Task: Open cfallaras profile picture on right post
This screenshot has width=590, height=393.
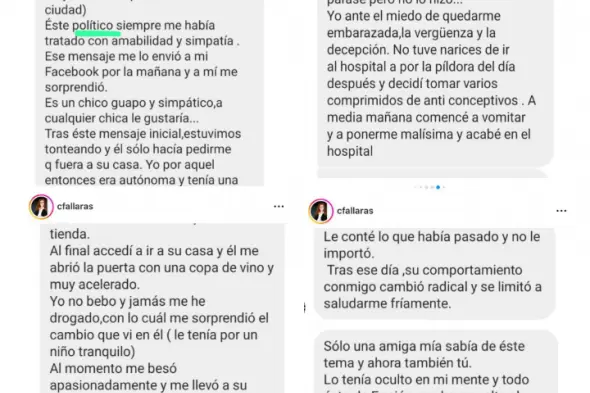Action: (321, 211)
